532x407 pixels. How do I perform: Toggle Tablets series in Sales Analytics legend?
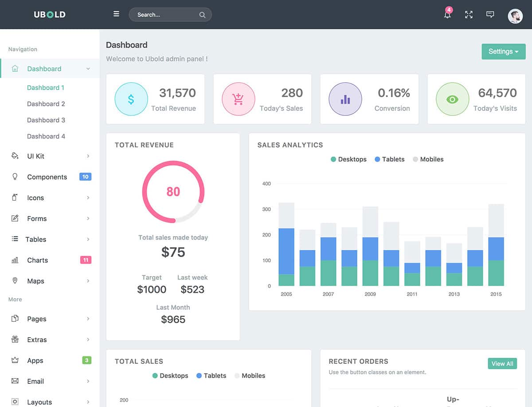coord(390,159)
